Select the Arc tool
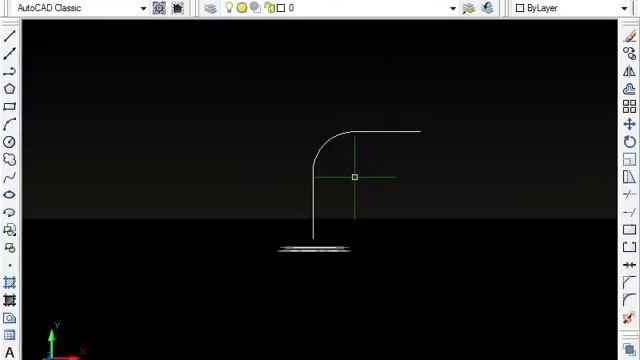This screenshot has width=640, height=360. 9,124
